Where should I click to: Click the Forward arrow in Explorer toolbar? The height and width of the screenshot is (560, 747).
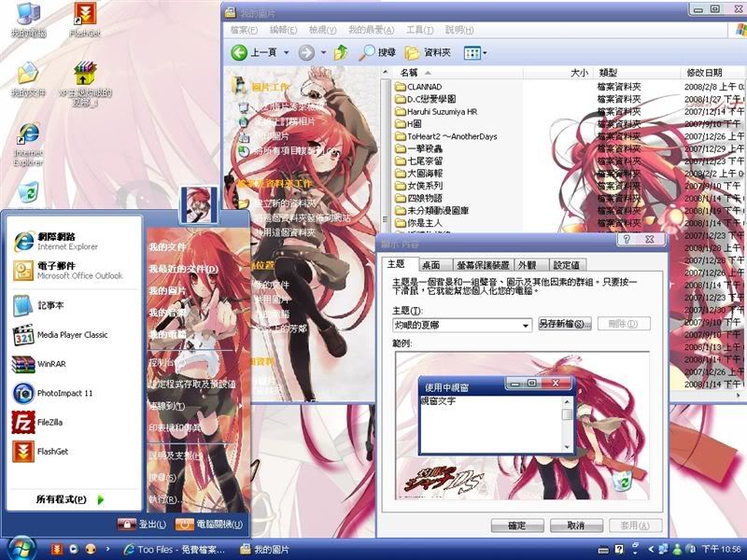(306, 52)
